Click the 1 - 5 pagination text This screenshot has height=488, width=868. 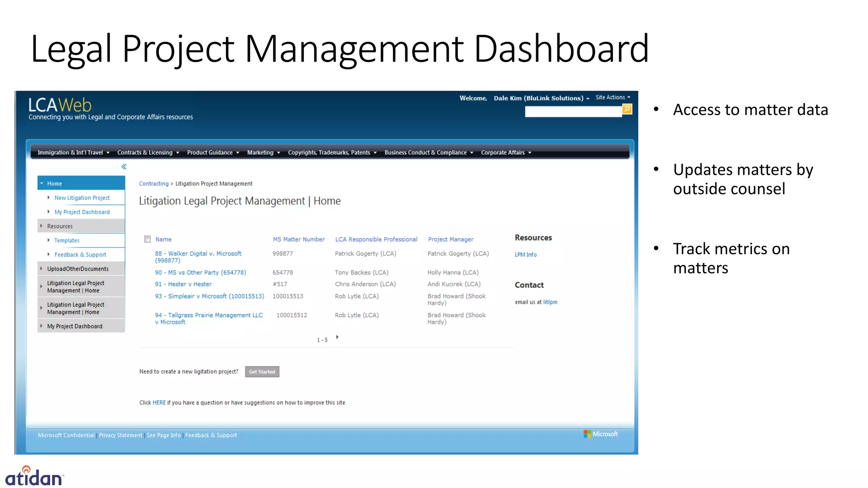(x=322, y=340)
